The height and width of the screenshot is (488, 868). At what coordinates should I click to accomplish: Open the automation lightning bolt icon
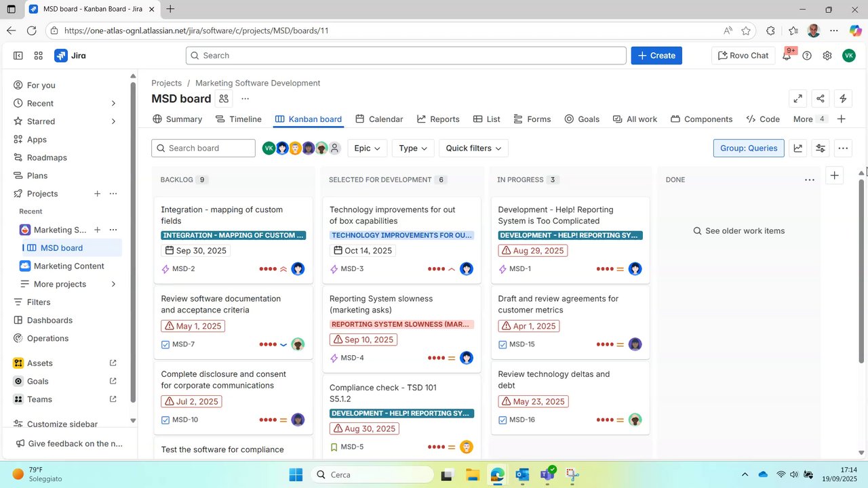[x=843, y=98]
